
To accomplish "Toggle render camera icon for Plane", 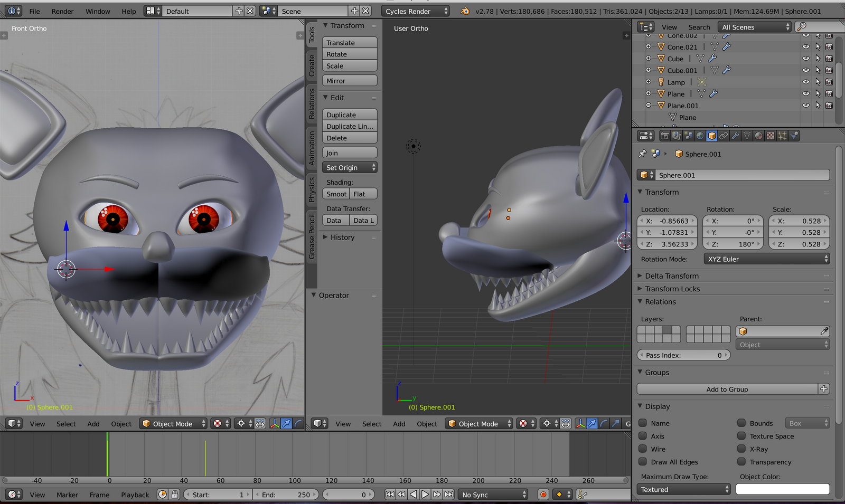I will point(829,93).
